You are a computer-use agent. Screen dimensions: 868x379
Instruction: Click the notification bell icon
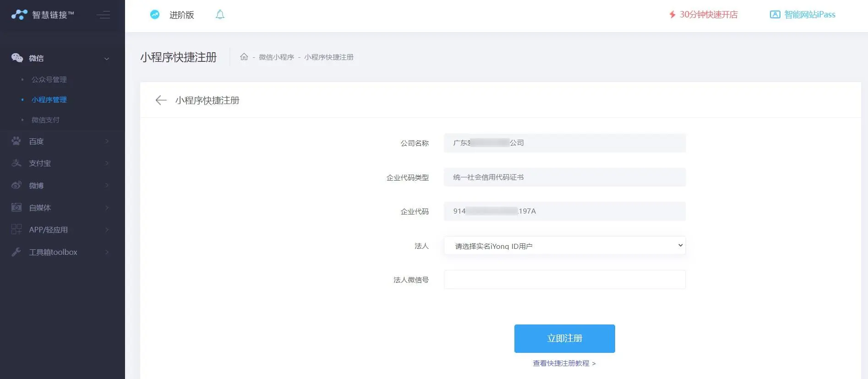220,15
